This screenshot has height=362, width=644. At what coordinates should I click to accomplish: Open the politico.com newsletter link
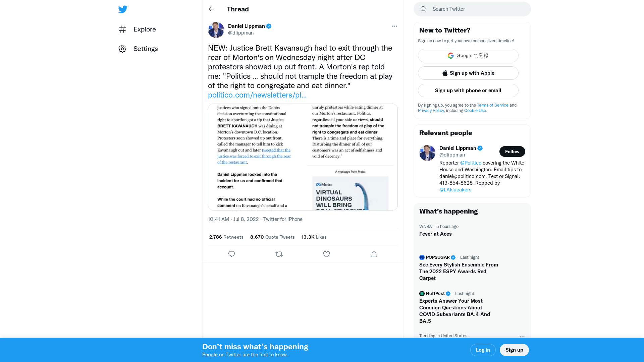tap(257, 95)
